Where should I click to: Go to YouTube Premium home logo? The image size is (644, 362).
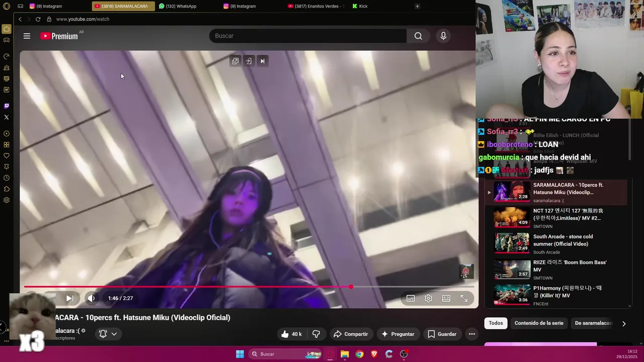point(59,36)
